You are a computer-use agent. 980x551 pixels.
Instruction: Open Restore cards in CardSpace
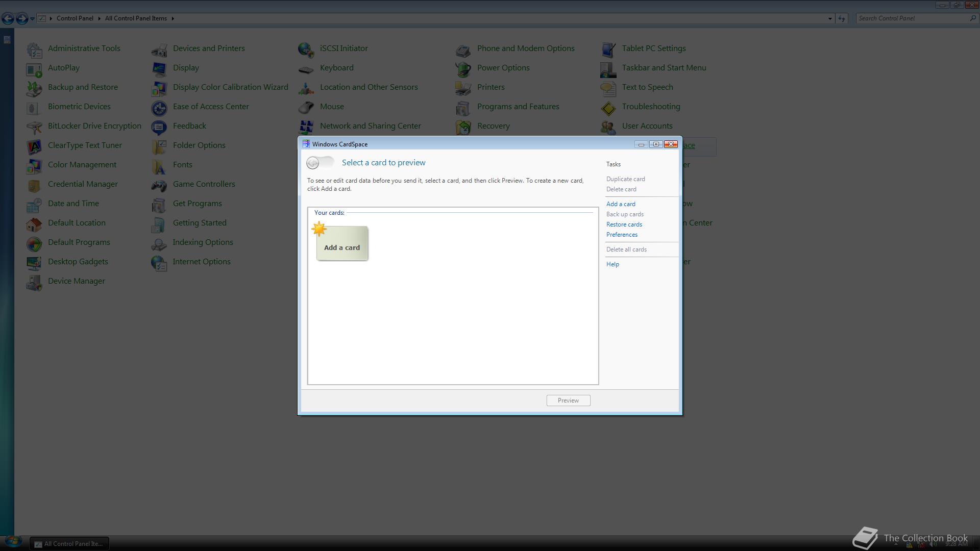point(624,224)
